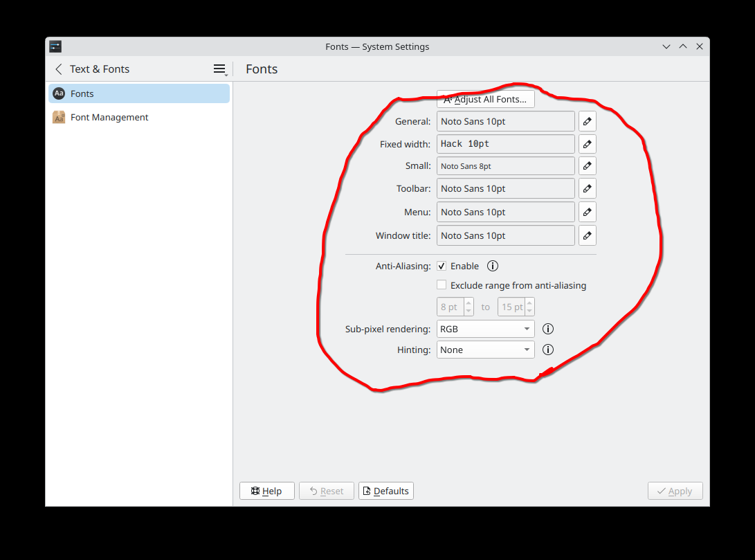
Task: Select Fonts in the sidebar
Action: pos(138,93)
